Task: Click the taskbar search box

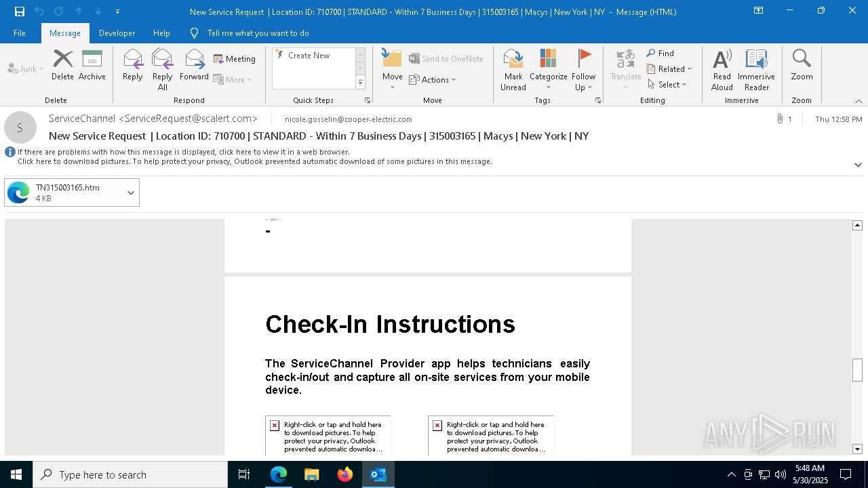Action: [x=130, y=474]
